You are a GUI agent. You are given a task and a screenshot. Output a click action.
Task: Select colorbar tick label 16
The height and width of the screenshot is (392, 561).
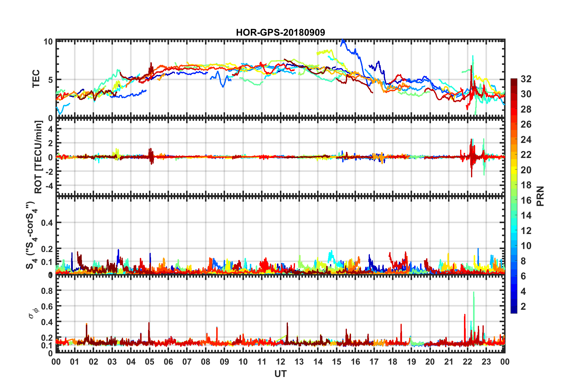click(526, 200)
